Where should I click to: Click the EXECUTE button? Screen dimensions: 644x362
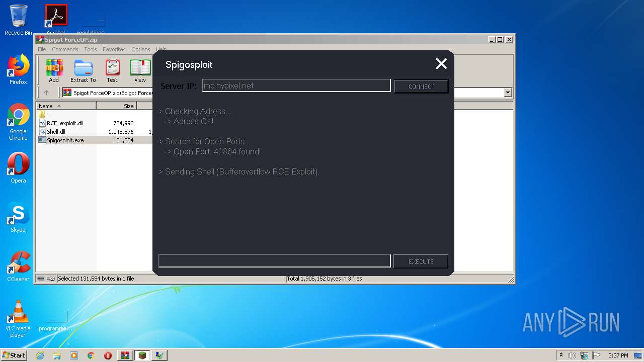pyautogui.click(x=421, y=261)
